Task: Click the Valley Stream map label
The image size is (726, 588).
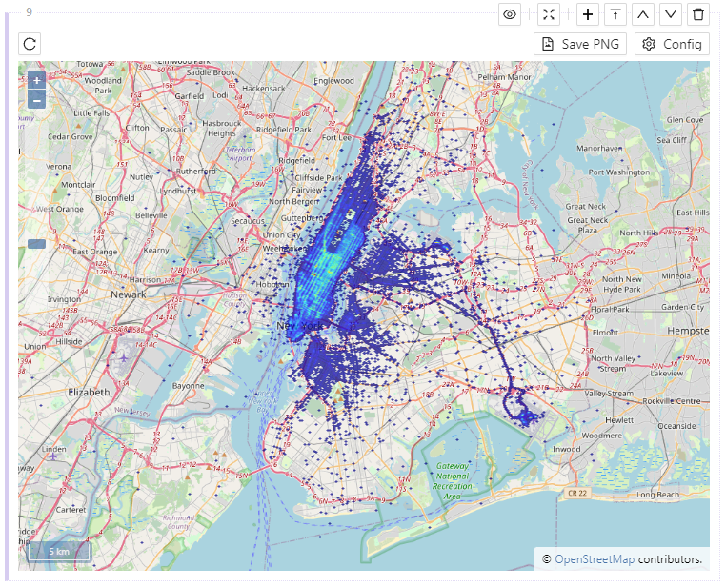Action: tap(609, 394)
